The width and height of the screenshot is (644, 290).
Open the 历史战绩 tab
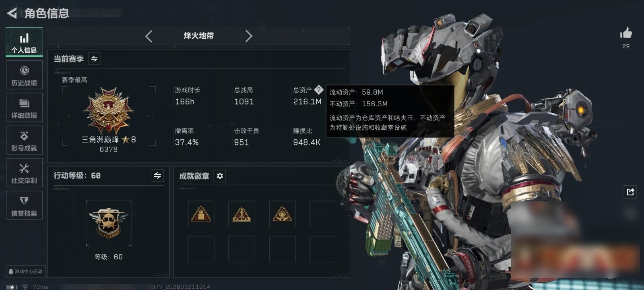pyautogui.click(x=24, y=75)
